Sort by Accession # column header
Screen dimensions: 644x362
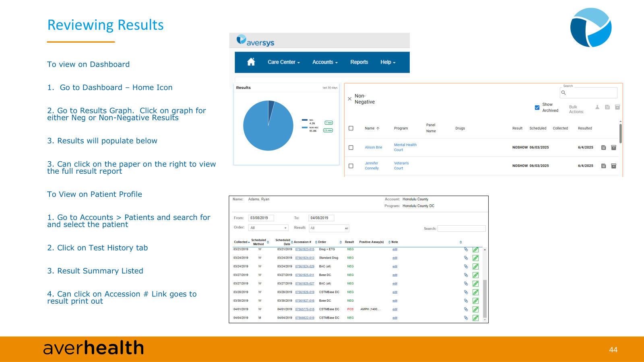[302, 242]
